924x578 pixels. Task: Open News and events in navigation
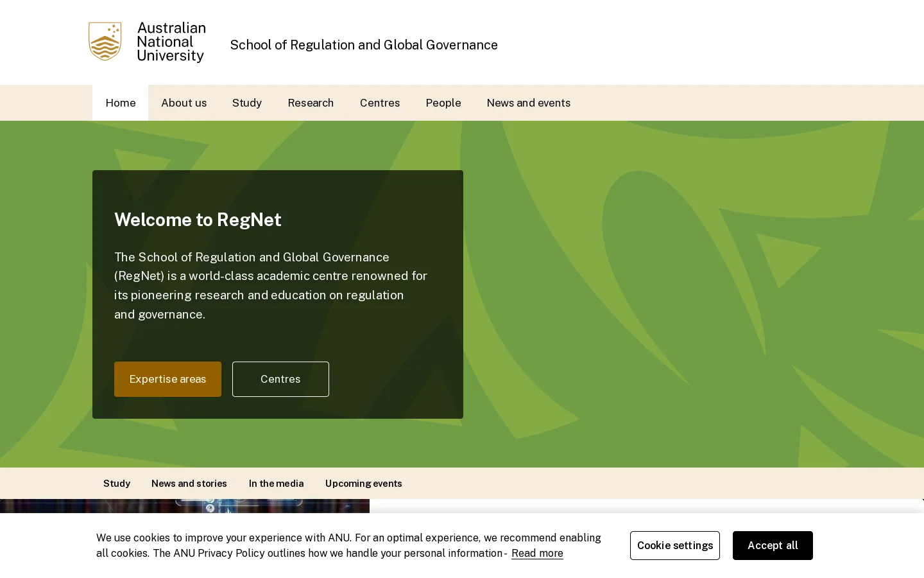pyautogui.click(x=529, y=103)
